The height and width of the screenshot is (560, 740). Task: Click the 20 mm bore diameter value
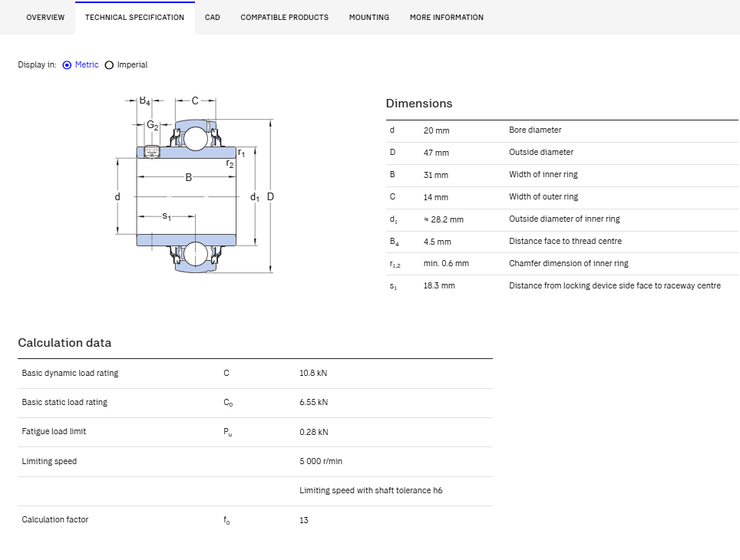pyautogui.click(x=437, y=130)
